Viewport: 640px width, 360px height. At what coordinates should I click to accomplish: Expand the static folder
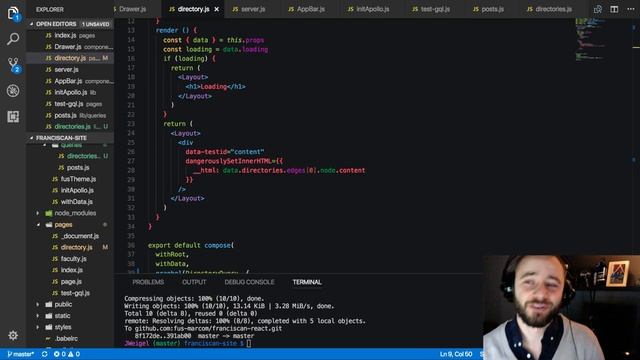pos(70,316)
